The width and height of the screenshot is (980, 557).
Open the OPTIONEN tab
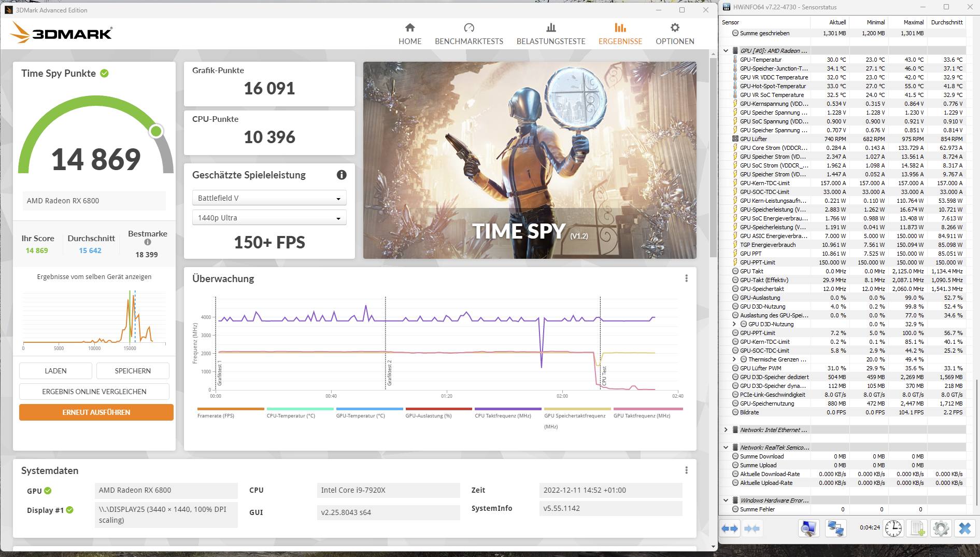pos(675,34)
